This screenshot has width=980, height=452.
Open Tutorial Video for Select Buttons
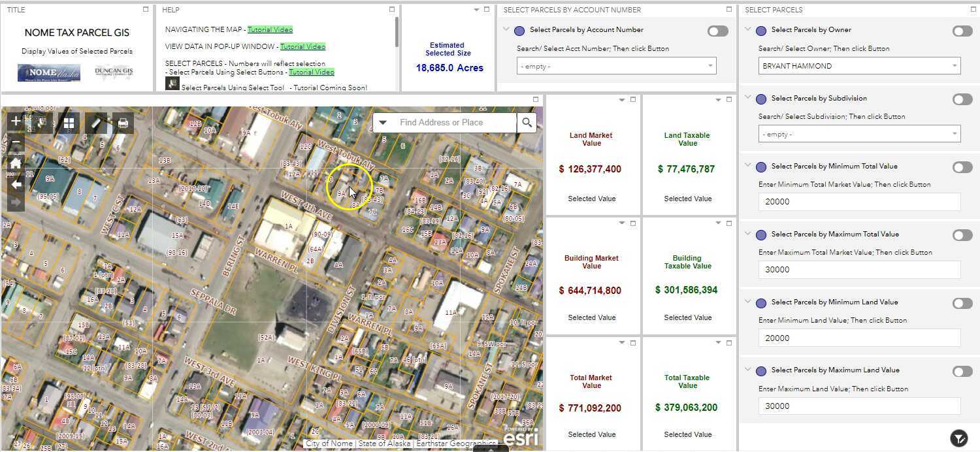tap(311, 72)
